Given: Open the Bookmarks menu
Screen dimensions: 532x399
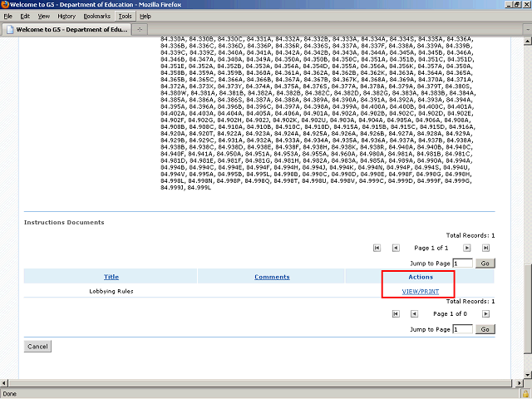Looking at the screenshot, I should (x=96, y=16).
